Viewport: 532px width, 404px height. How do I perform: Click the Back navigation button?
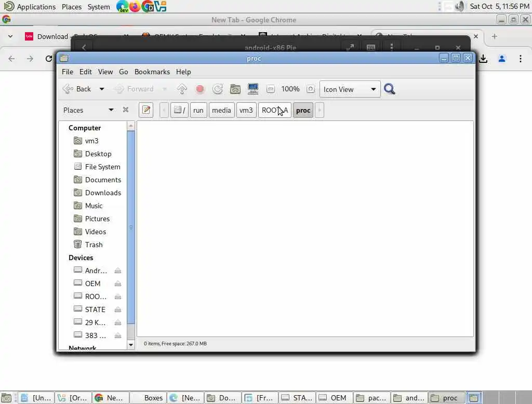tap(77, 89)
